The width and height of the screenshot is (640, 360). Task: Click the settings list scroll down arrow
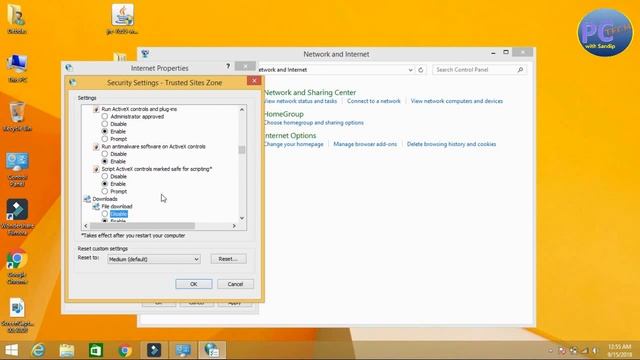click(x=242, y=218)
